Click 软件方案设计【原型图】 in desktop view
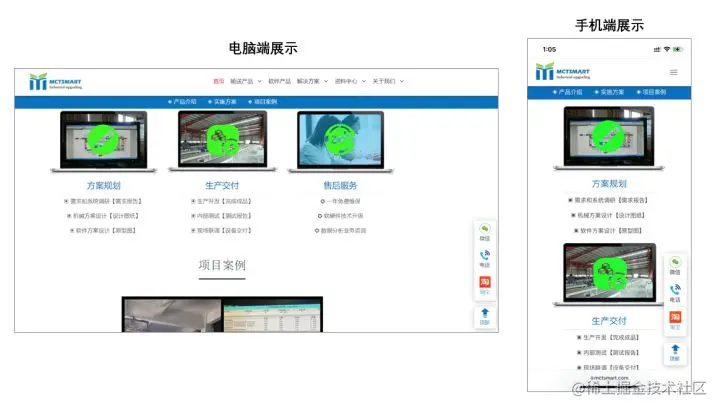 pyautogui.click(x=103, y=230)
